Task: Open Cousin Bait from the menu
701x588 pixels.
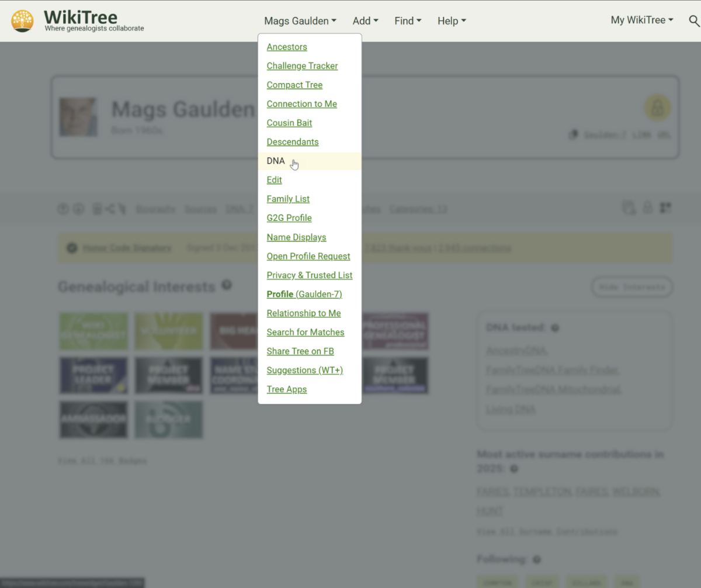Action: point(289,123)
